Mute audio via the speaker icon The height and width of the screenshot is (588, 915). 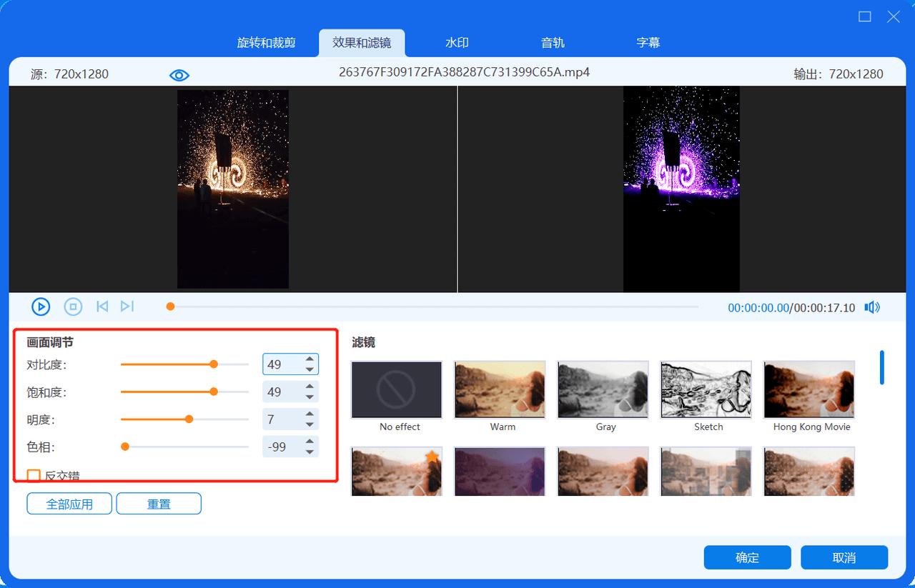point(871,307)
